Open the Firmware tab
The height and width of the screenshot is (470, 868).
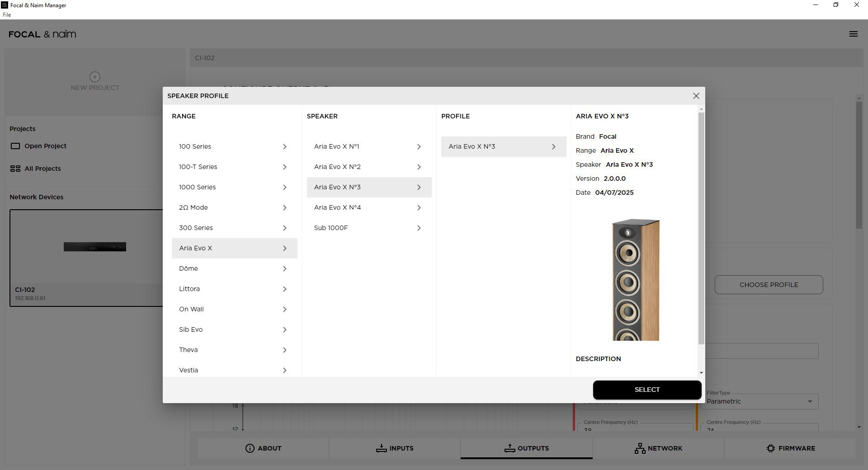790,448
